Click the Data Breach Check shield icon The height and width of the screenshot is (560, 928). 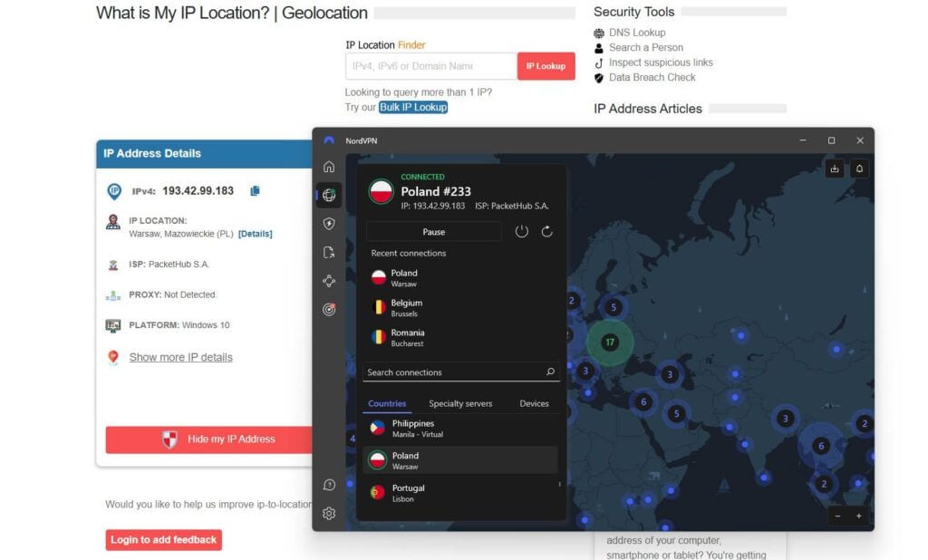[x=599, y=78]
